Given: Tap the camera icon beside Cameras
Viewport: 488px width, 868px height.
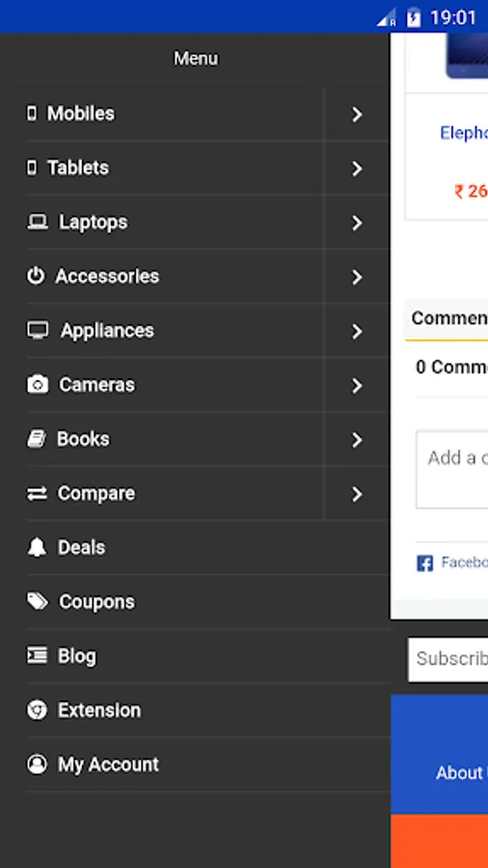Looking at the screenshot, I should click(38, 384).
